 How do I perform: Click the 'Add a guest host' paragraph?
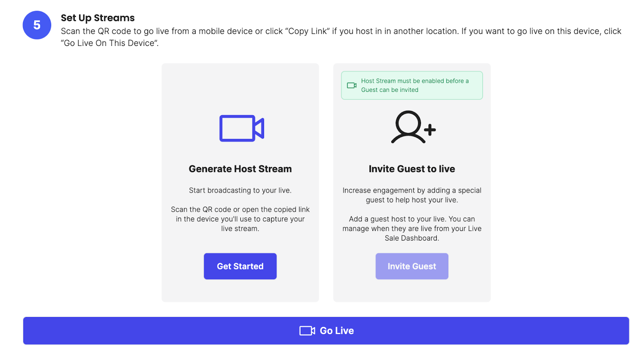pyautogui.click(x=412, y=228)
